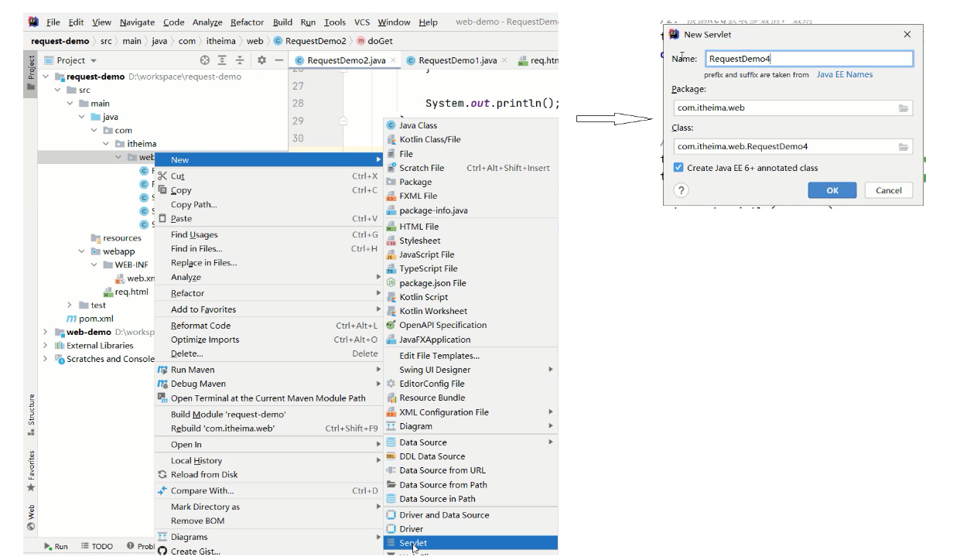Click the servlet Name input field

point(808,59)
